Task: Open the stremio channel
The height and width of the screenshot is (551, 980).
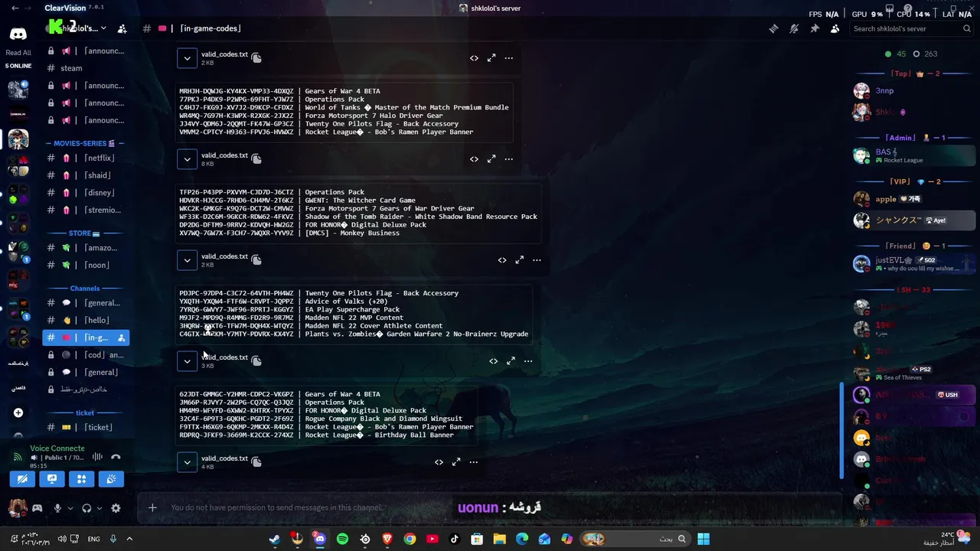Action: point(86,210)
